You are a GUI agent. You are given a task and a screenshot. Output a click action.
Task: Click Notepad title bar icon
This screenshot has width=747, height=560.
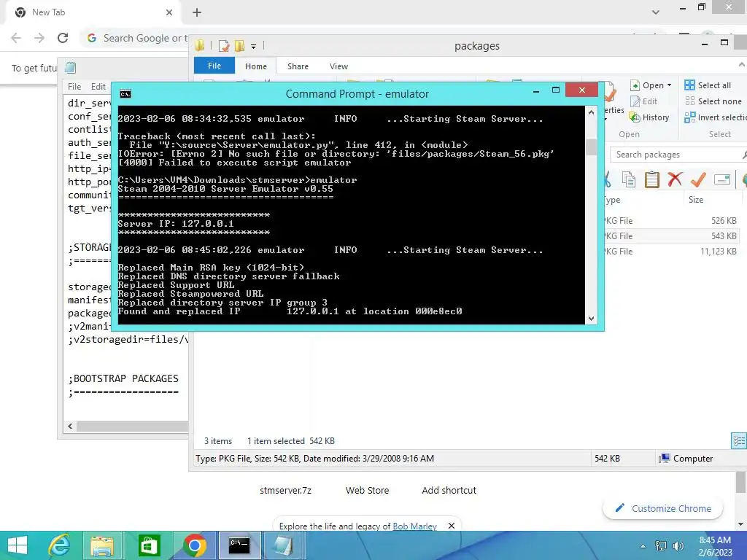click(x=71, y=68)
